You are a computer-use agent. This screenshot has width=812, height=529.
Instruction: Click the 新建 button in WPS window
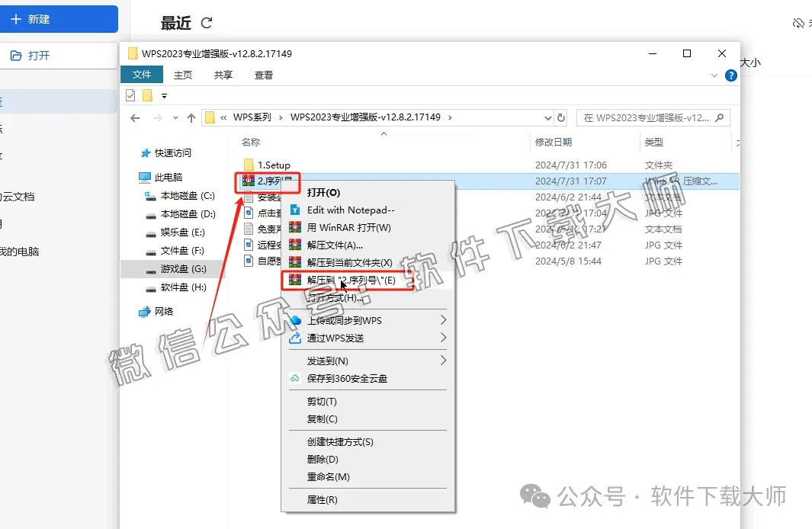[x=58, y=19]
